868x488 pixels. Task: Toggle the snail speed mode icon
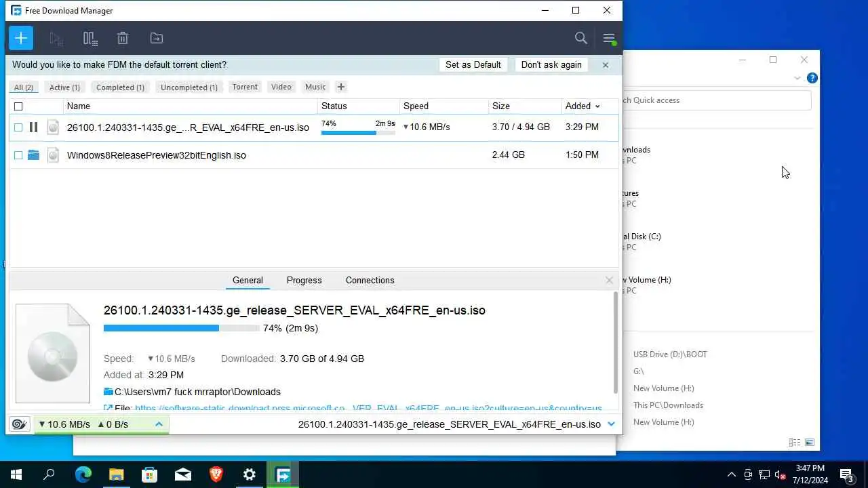click(20, 424)
